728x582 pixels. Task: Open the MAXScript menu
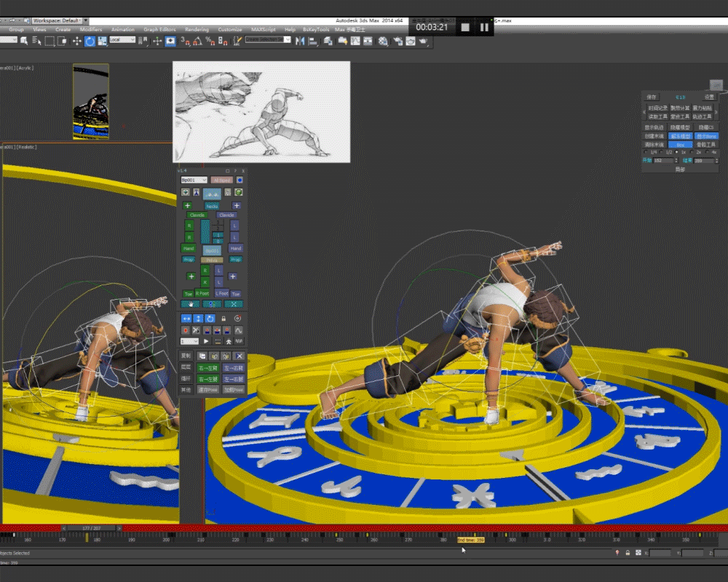(x=264, y=29)
